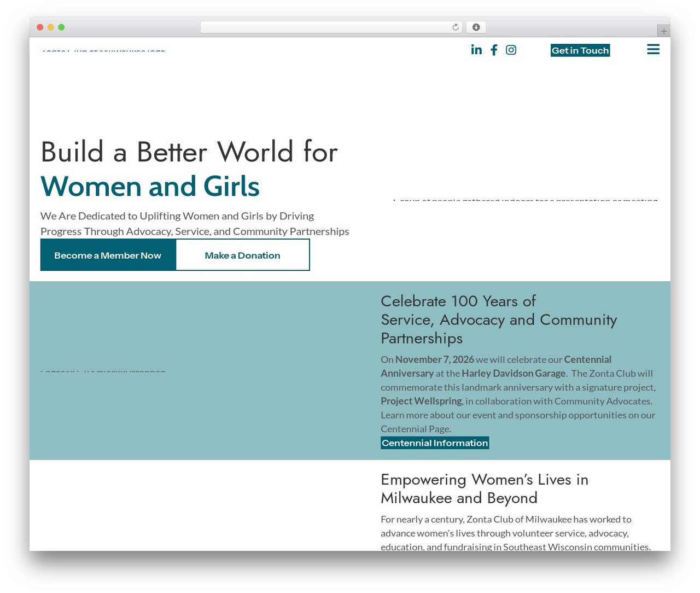Click the browser download icon

(x=476, y=27)
